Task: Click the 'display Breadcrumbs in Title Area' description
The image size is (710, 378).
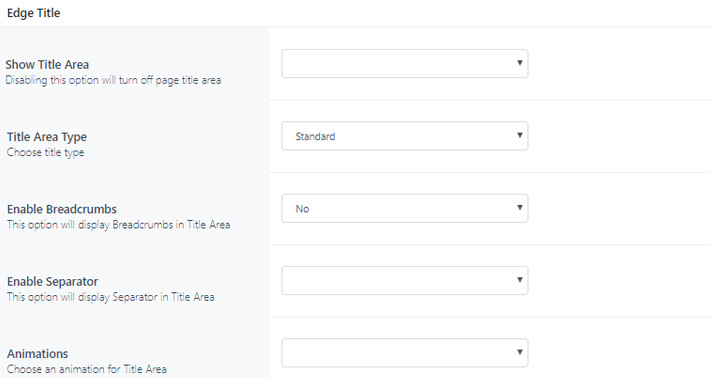Action: pos(154,225)
